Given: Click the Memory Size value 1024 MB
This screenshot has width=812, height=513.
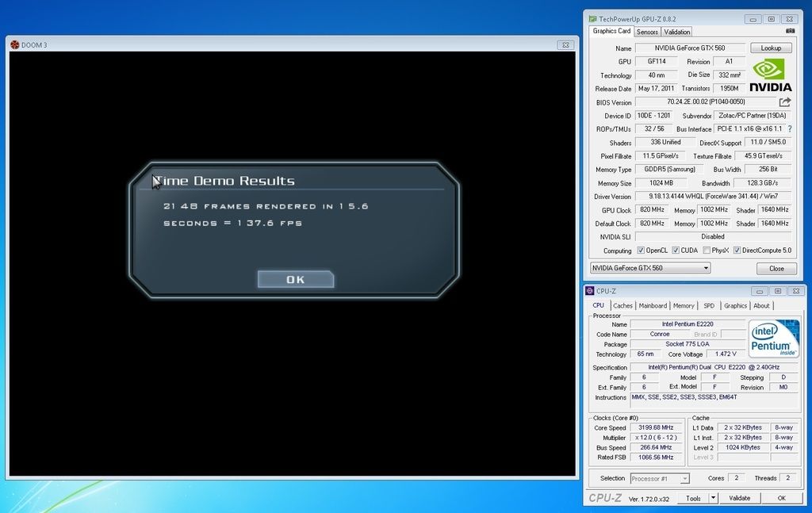Looking at the screenshot, I should coord(661,182).
